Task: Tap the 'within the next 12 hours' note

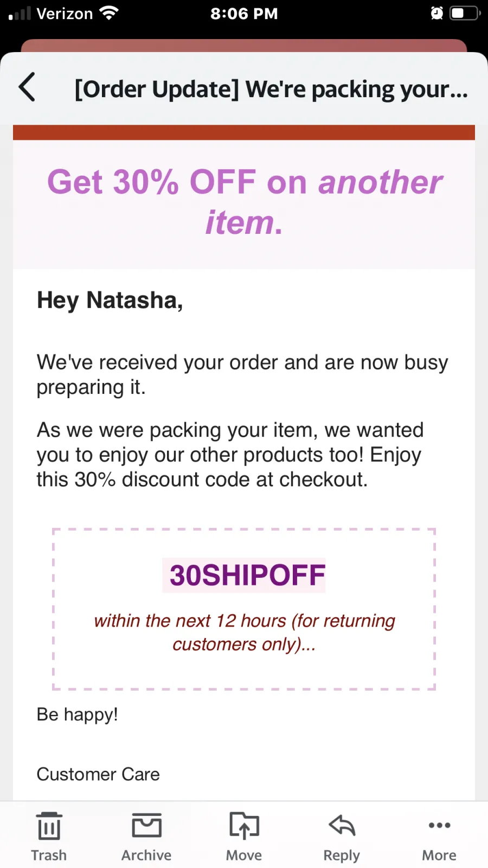Action: (244, 632)
